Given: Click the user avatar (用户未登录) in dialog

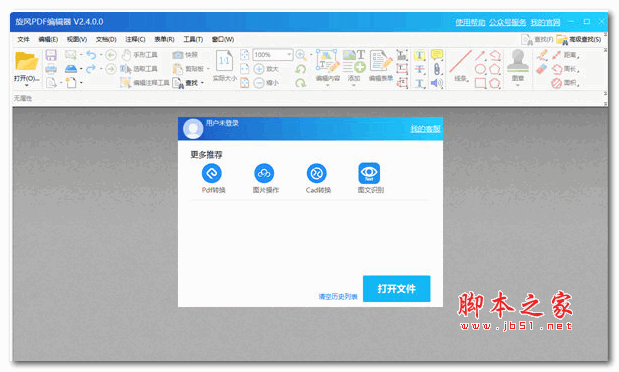Looking at the screenshot, I should 193,128.
